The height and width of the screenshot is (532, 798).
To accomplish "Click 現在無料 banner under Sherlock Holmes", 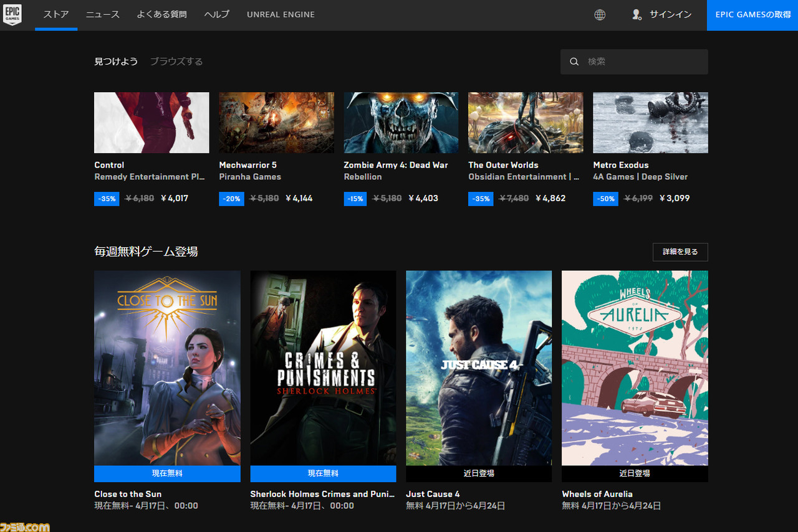I will click(x=323, y=473).
